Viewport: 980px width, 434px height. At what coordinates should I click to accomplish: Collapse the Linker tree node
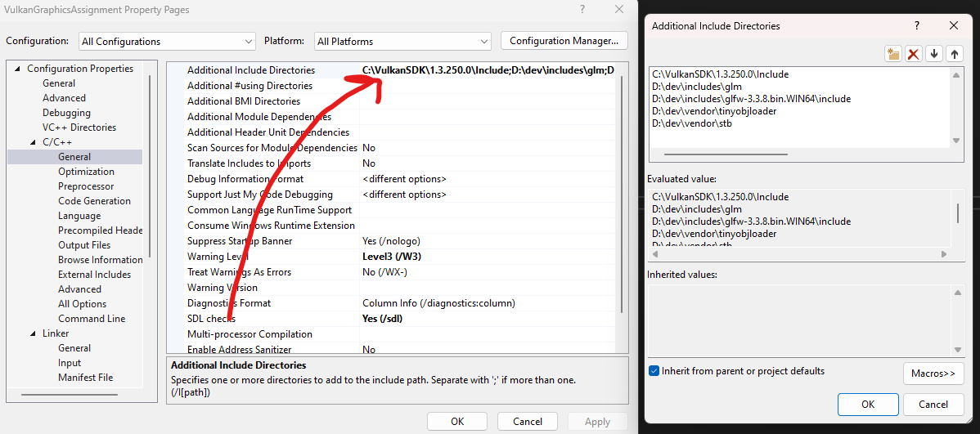(x=33, y=333)
